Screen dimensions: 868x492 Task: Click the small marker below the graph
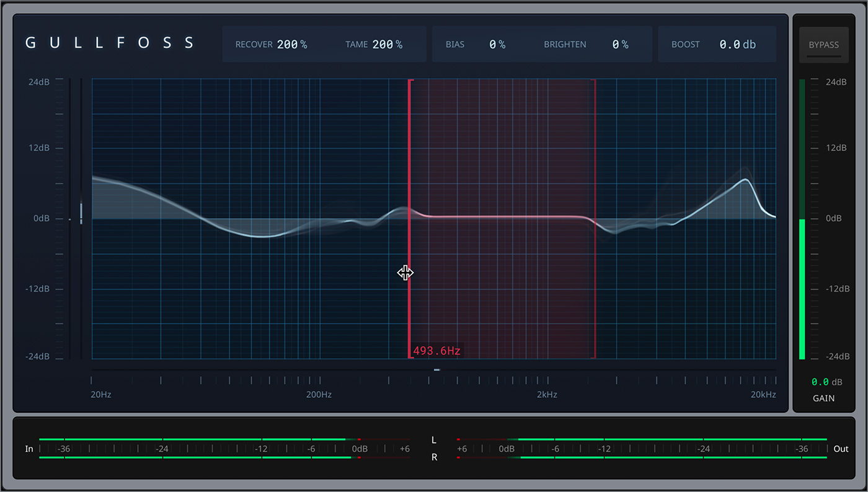pos(437,370)
